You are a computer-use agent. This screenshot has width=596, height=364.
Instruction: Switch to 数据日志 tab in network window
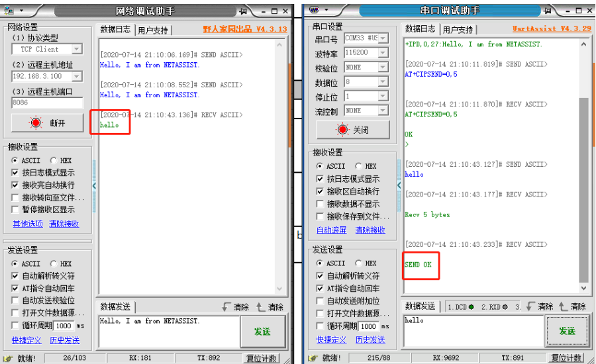115,29
